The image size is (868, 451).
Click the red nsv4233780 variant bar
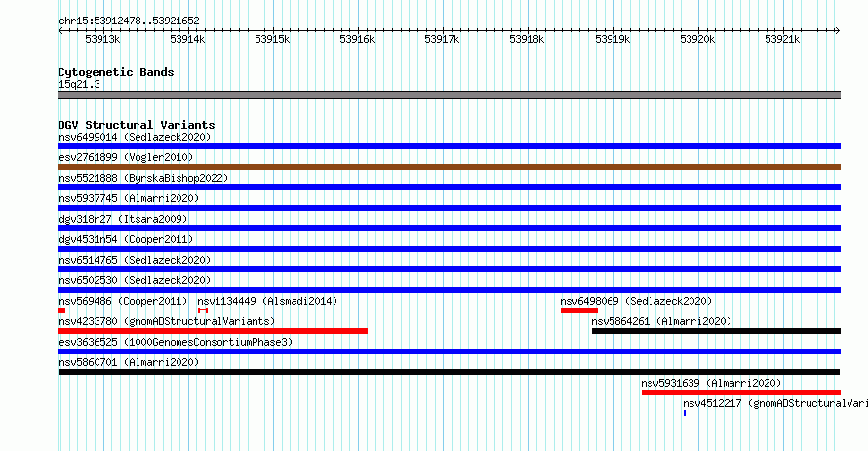point(213,331)
